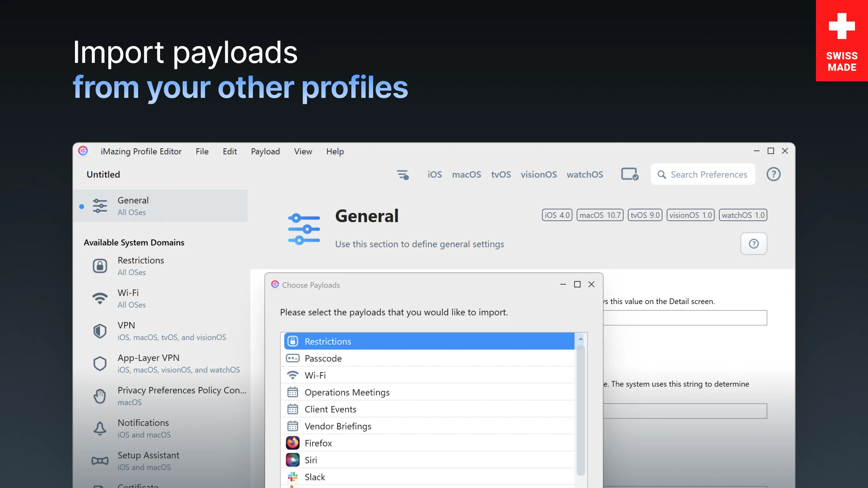Minimize the Choose Payloads dialog
Viewport: 868px width, 488px height.
(563, 284)
